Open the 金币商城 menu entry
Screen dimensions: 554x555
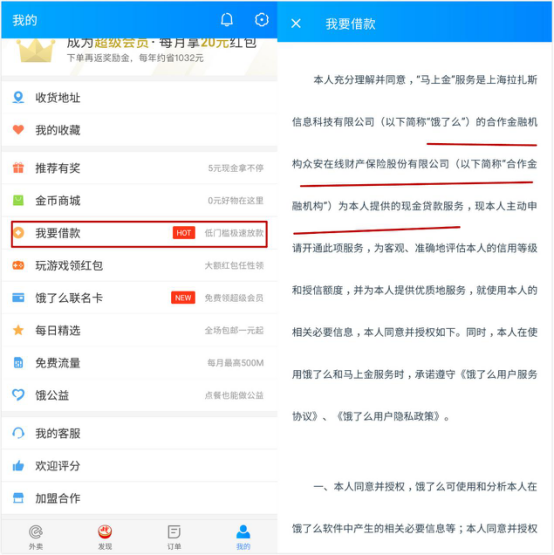[139, 201]
